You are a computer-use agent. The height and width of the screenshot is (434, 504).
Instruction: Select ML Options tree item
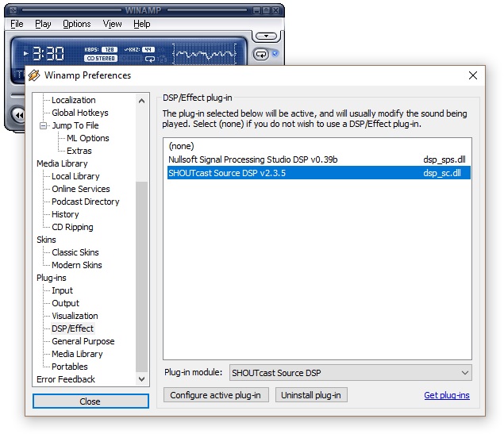(88, 138)
